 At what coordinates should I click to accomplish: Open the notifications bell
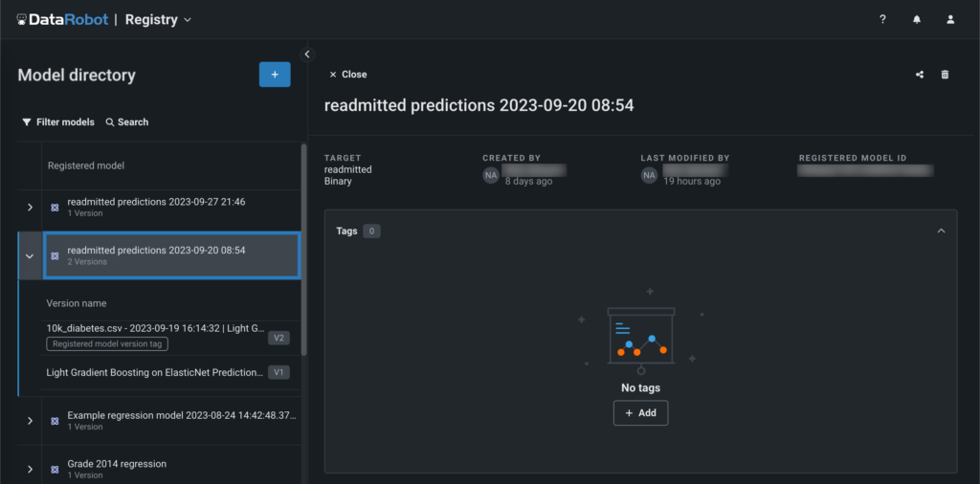[x=917, y=19]
